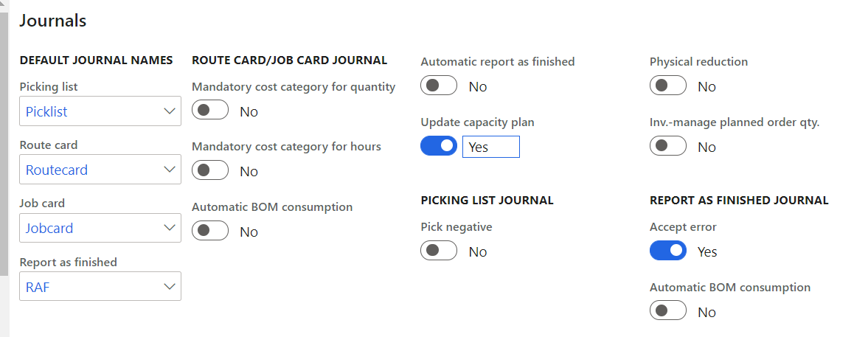Disable the Accept error toggle
Viewport: 868px width, 337px height.
[668, 251]
